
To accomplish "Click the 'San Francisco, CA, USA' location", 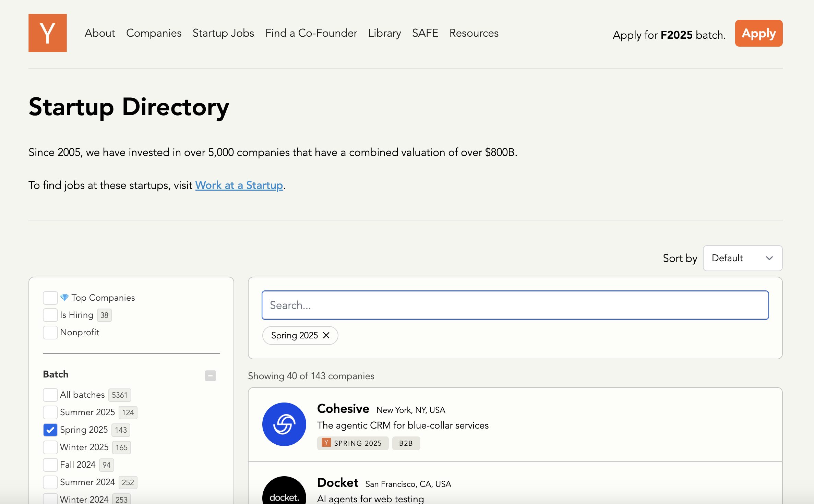I will pyautogui.click(x=408, y=484).
